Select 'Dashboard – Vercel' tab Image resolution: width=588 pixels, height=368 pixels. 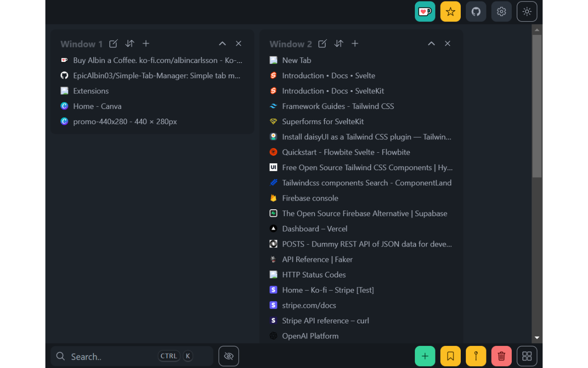(x=361, y=229)
